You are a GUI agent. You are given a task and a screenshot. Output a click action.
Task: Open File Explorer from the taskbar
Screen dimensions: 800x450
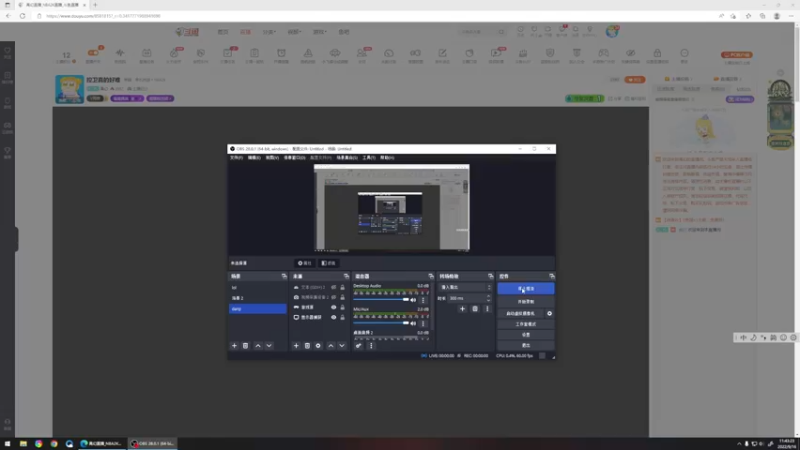coord(23,443)
